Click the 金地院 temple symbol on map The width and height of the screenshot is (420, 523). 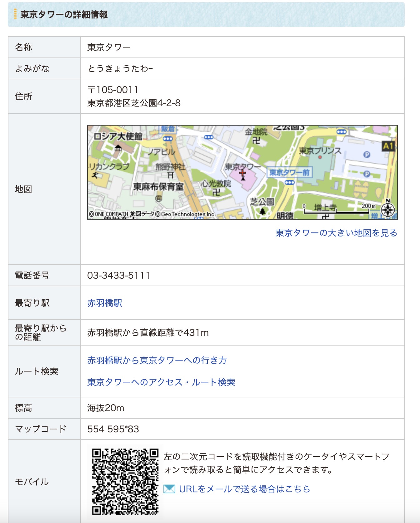(x=256, y=141)
